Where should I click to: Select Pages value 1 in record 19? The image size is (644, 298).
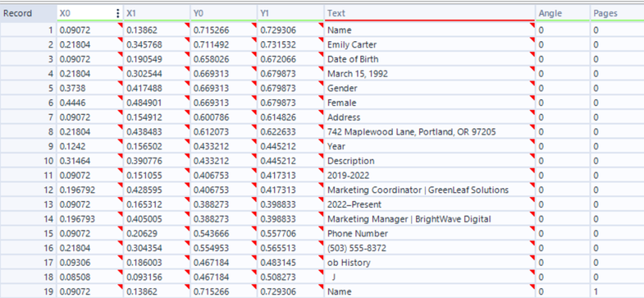click(617, 291)
